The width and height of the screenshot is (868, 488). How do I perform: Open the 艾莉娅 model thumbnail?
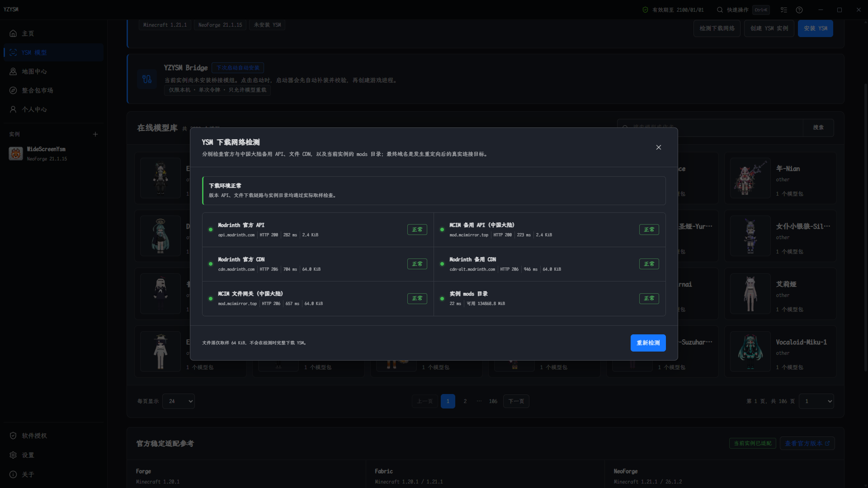tap(750, 294)
